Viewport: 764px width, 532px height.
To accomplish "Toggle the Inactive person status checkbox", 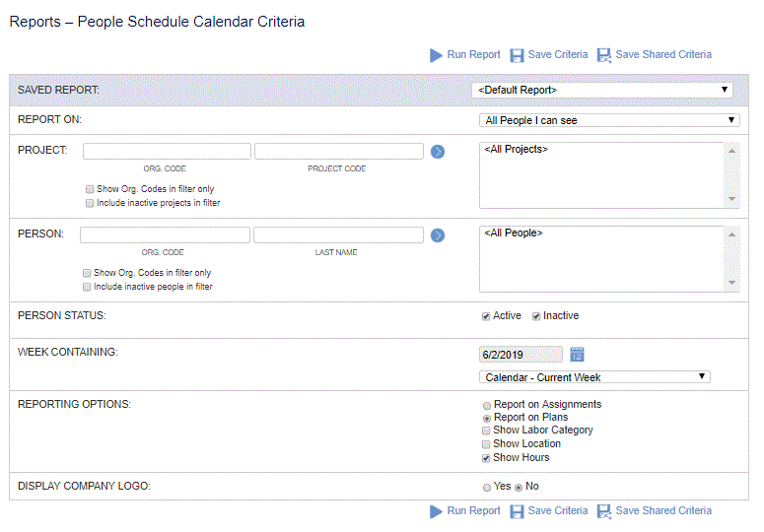I will (537, 317).
